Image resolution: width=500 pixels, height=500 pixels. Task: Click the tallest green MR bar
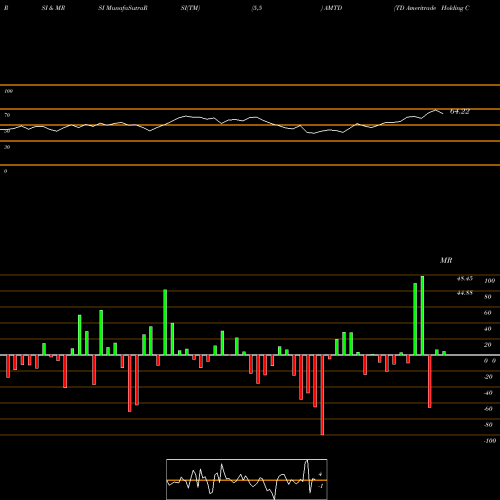[x=422, y=315]
